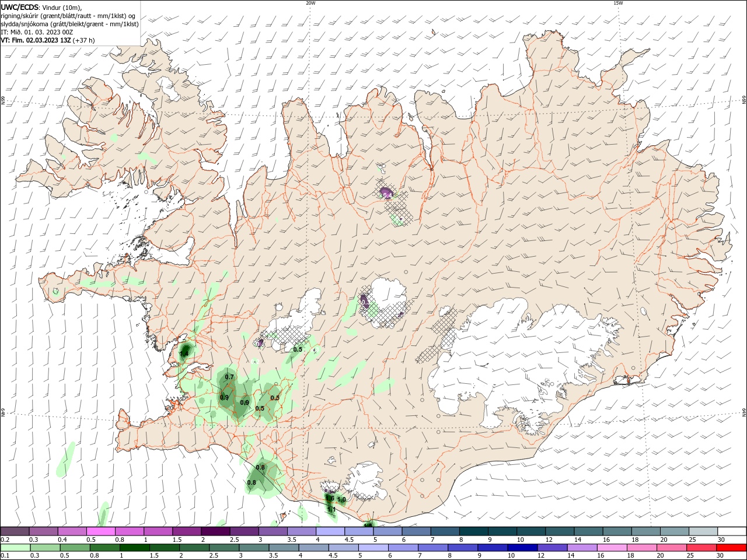Pick the white 30 mm snow scale swatch
This screenshot has height=560, width=747.
click(732, 531)
